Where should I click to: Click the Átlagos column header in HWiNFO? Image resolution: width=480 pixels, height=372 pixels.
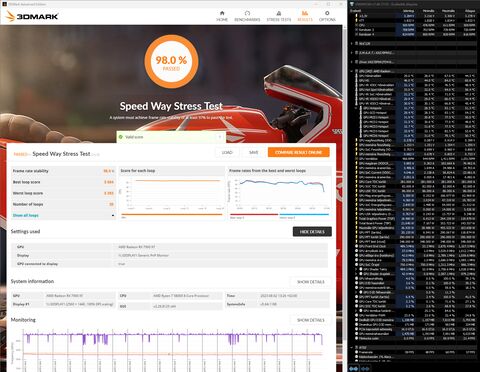[470, 11]
